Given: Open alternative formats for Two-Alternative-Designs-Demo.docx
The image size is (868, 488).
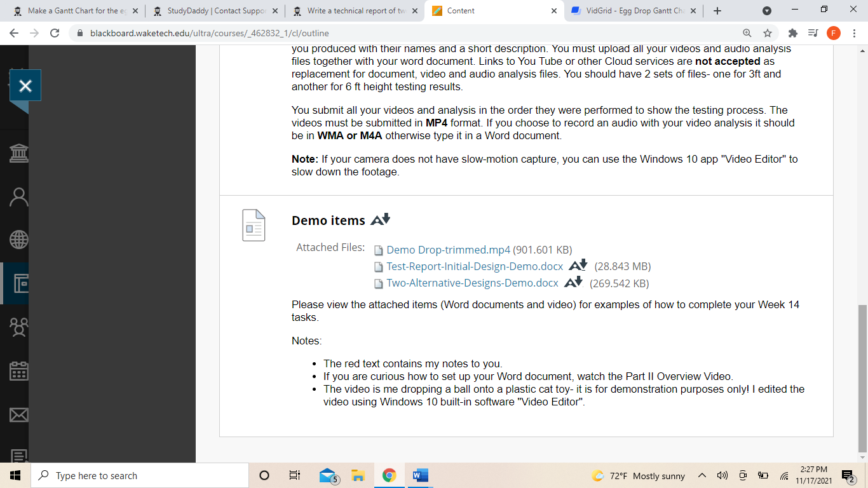Looking at the screenshot, I should tap(573, 283).
